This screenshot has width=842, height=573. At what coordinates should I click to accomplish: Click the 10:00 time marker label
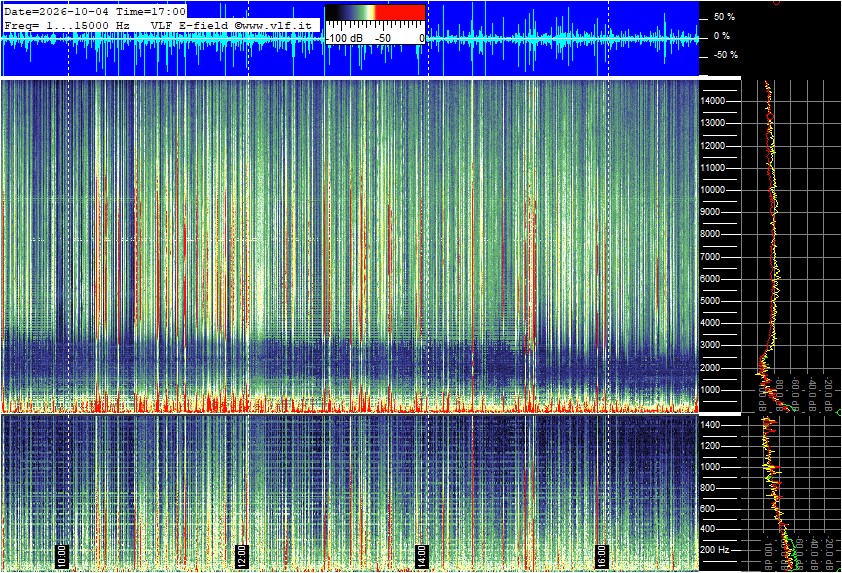[62, 556]
